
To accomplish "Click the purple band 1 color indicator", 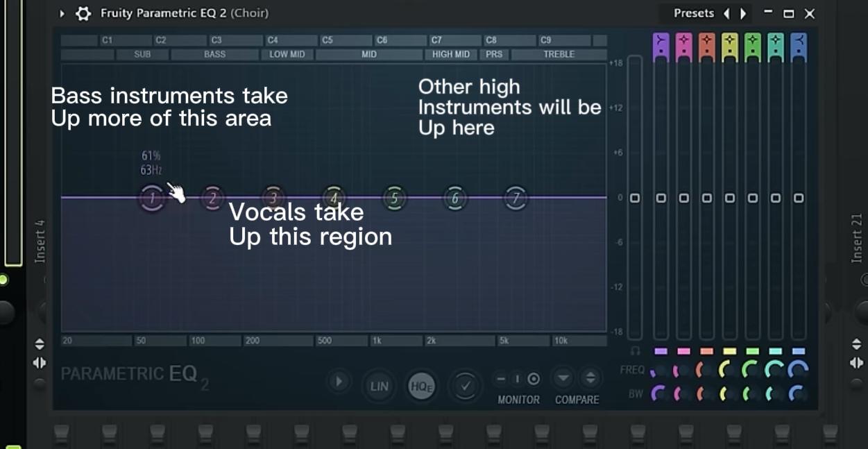I will pos(661,351).
